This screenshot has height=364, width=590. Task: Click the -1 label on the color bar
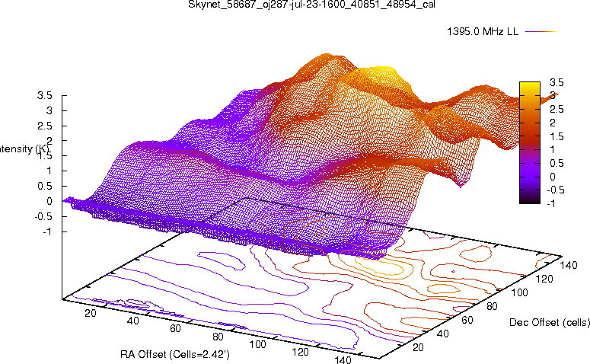(x=551, y=203)
